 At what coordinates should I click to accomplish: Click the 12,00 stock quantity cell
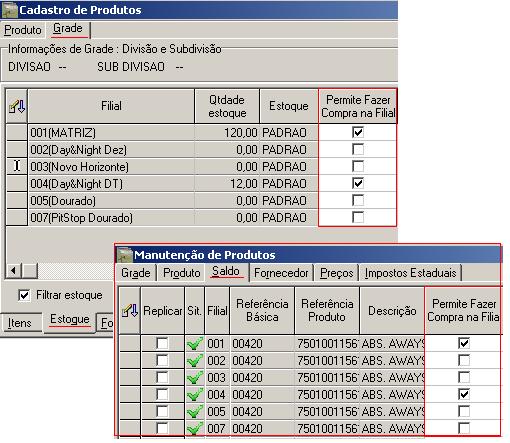[x=227, y=183]
